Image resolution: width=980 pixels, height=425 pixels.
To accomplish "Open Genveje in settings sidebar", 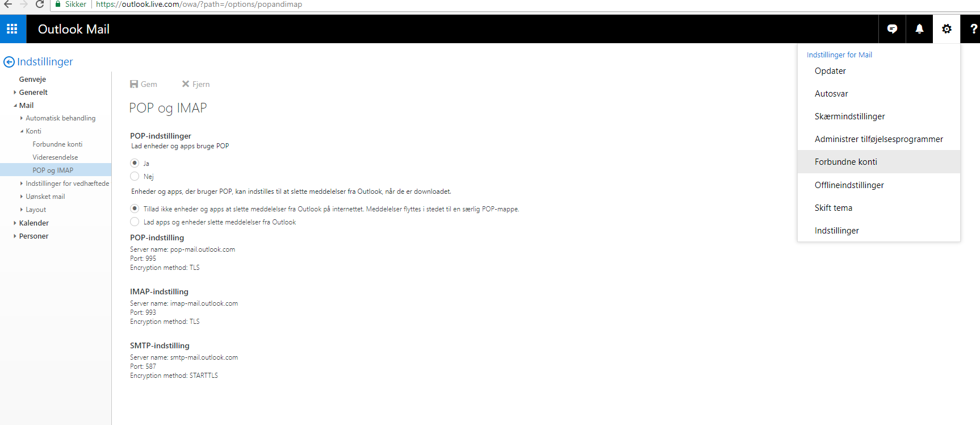I will click(x=32, y=79).
